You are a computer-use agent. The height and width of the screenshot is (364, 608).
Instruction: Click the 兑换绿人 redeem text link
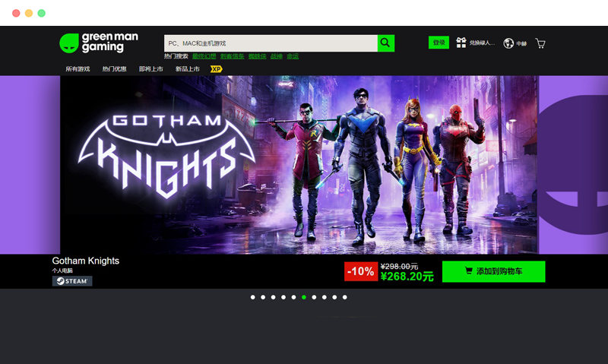point(482,43)
